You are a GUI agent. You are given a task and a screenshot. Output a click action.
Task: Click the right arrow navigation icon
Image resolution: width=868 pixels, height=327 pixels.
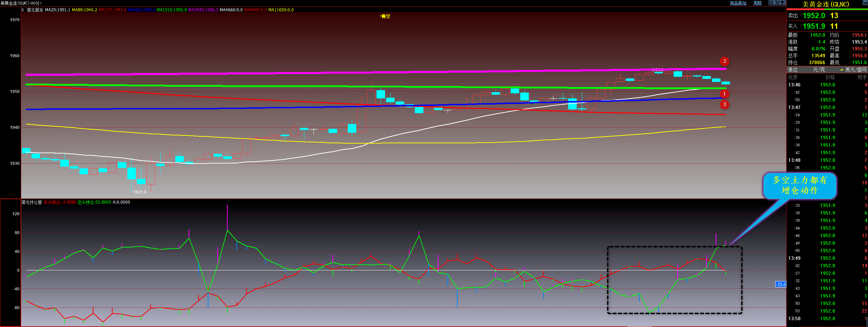pos(777,3)
